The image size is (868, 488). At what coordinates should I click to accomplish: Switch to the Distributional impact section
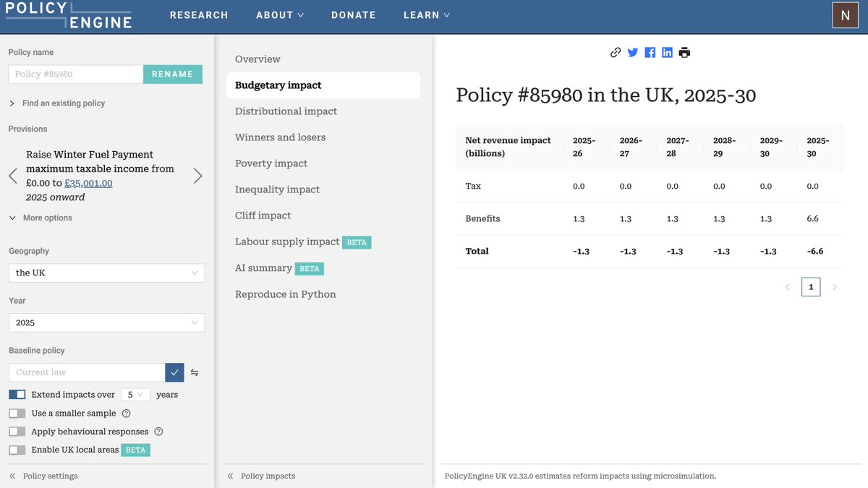click(x=285, y=111)
